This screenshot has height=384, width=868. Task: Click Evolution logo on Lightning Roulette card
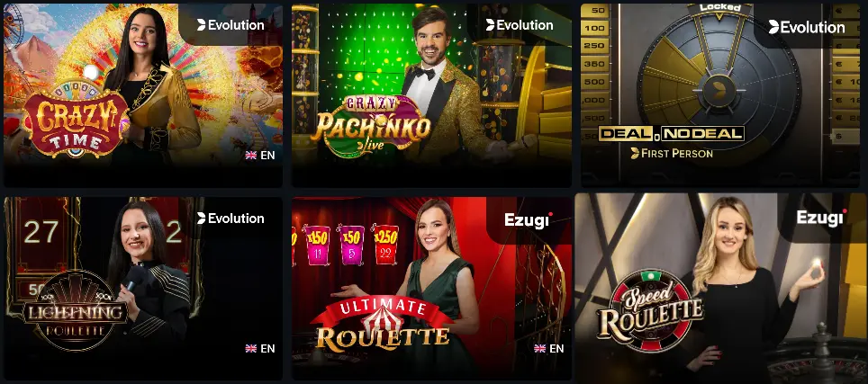(231, 219)
